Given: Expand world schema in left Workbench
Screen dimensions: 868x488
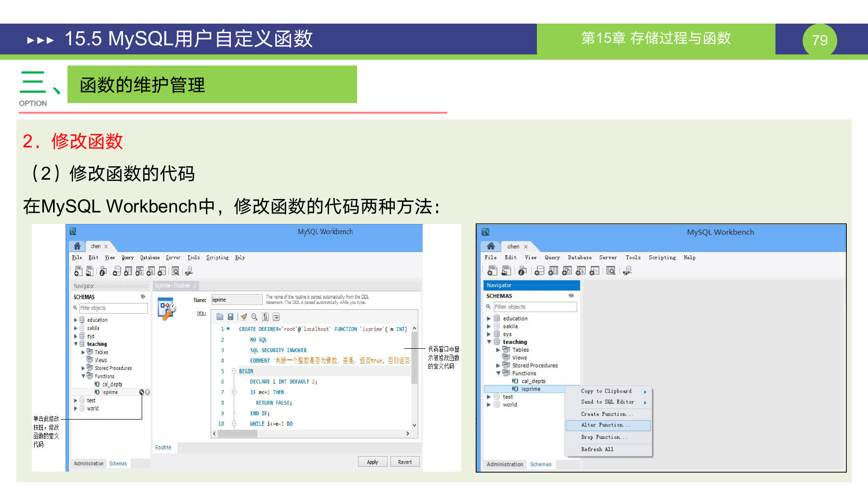Looking at the screenshot, I should tap(76, 409).
